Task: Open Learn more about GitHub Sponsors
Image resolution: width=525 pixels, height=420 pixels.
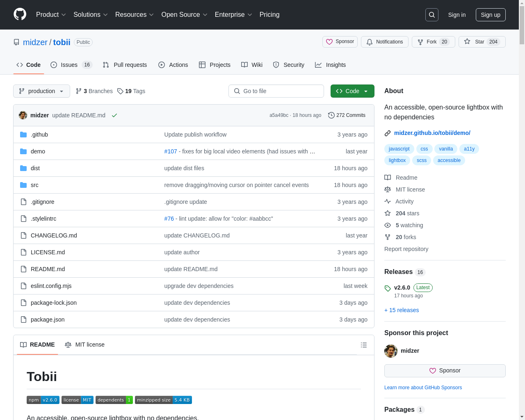Action: [423, 388]
